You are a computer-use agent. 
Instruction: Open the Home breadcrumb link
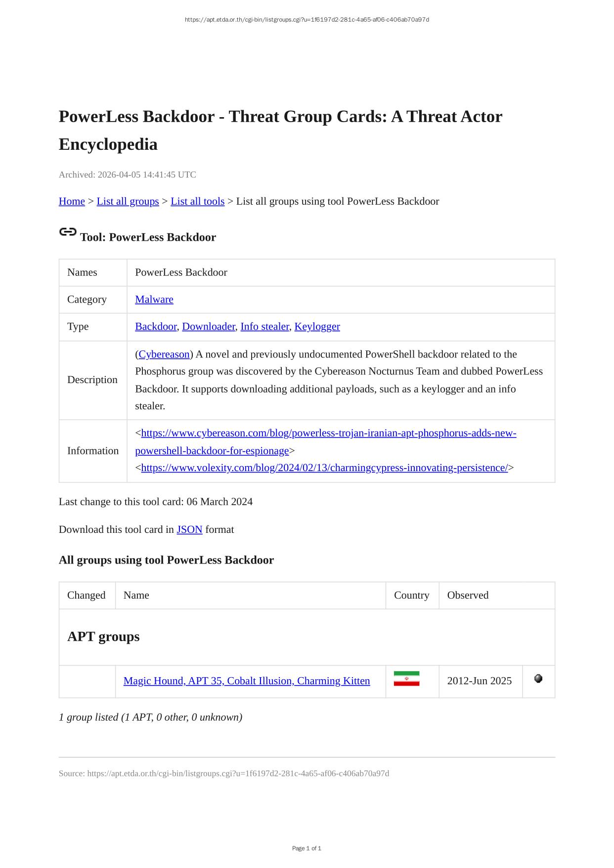(72, 201)
